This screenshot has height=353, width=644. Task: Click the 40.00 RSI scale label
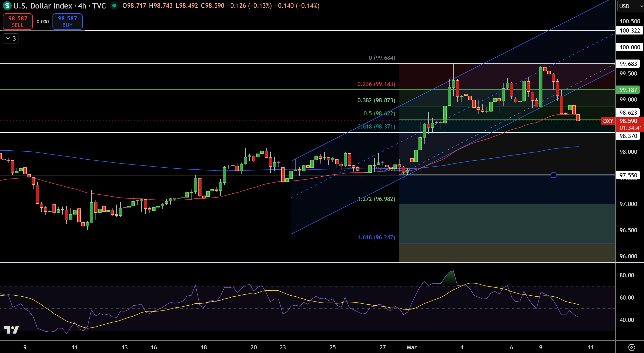[627, 320]
